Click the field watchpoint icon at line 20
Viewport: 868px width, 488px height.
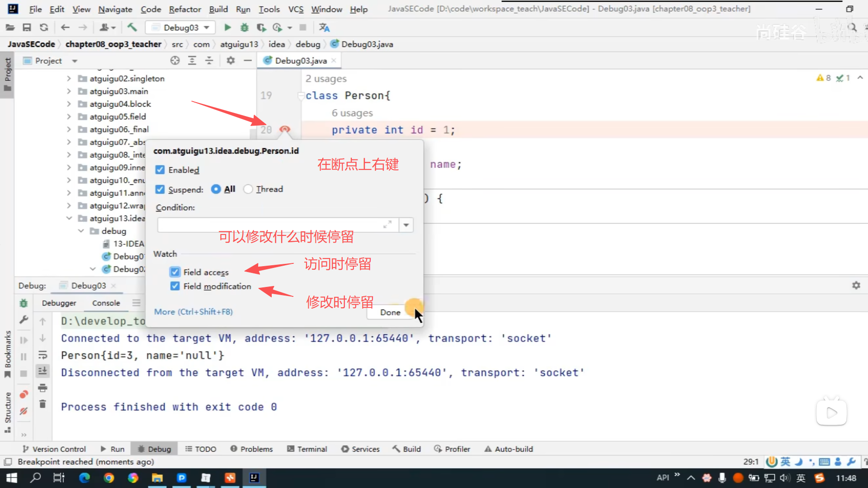click(x=284, y=130)
